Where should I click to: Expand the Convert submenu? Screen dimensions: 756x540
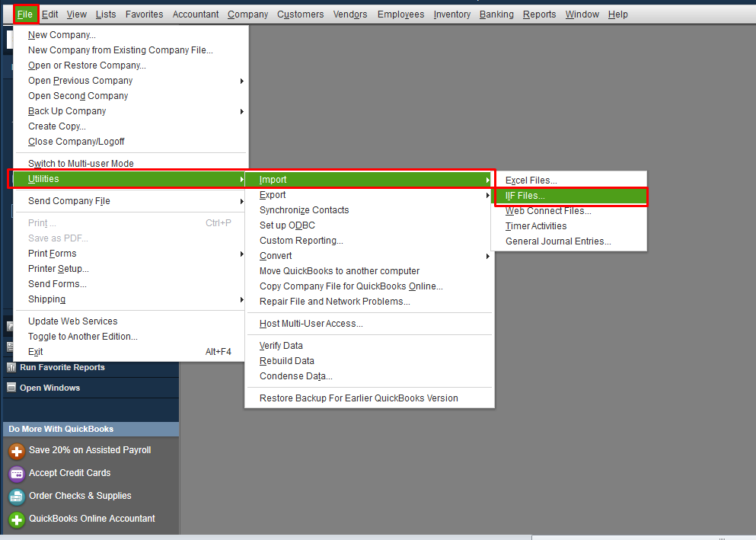[x=369, y=256]
